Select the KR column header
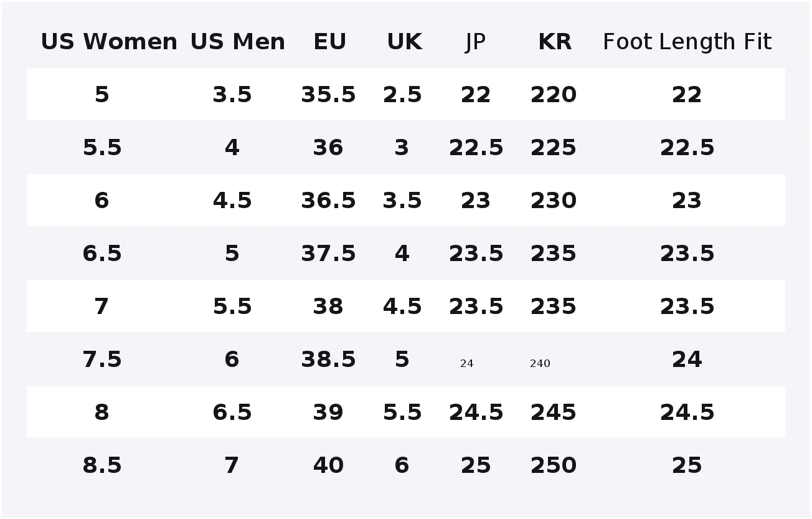This screenshot has width=812, height=519. tap(555, 42)
